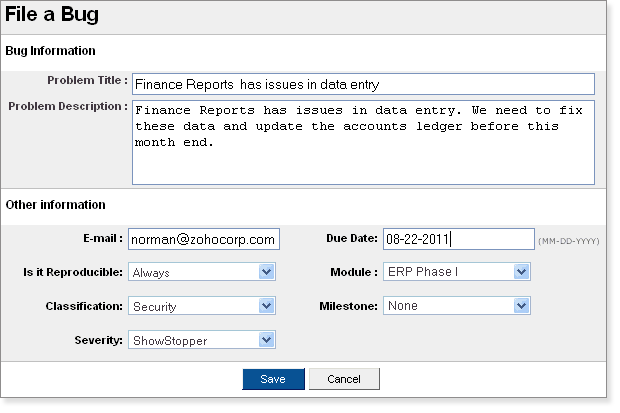Focus the E-mail input field

click(x=204, y=239)
